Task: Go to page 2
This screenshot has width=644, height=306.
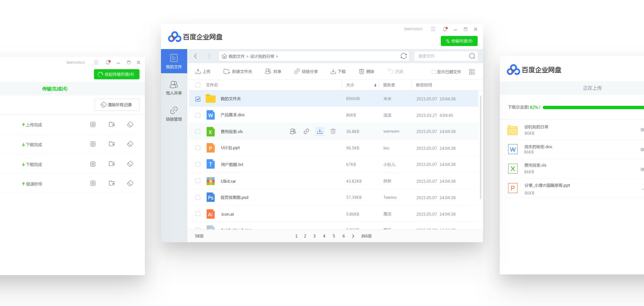Action: pyautogui.click(x=305, y=236)
